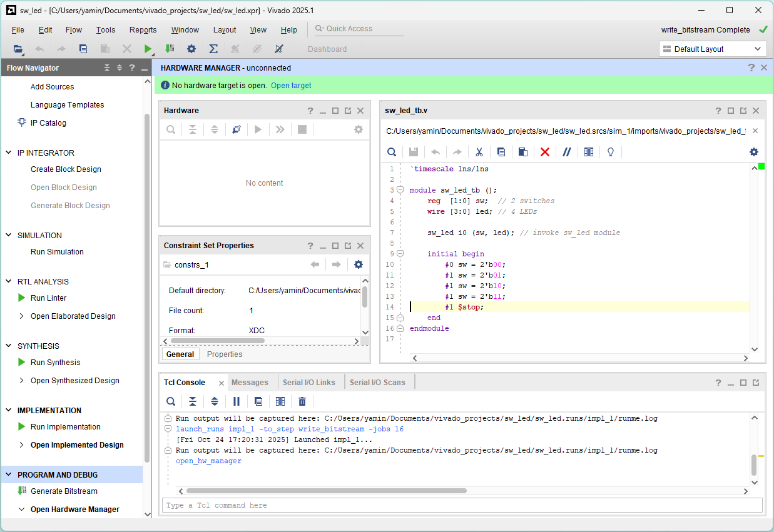Pause Tcl Console output with pause icon

click(237, 401)
